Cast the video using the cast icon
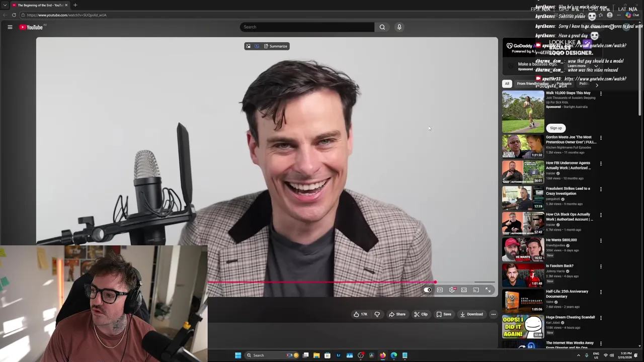 pos(476,290)
